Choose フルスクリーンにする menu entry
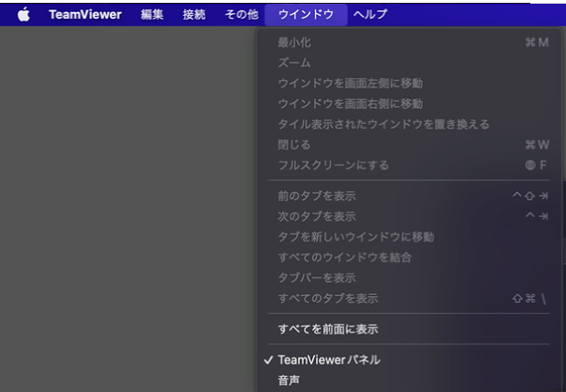Viewport: 566px width, 392px height. point(410,165)
